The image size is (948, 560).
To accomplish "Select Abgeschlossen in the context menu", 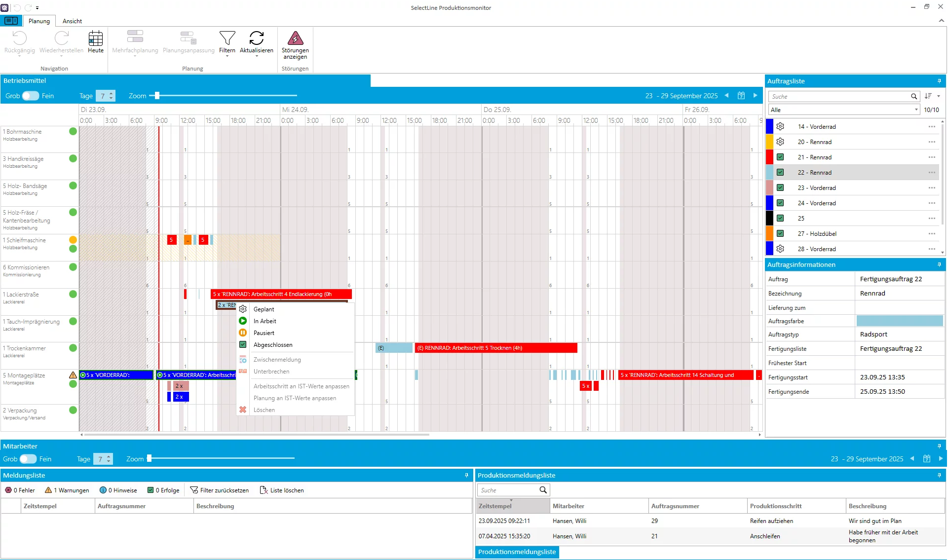I will tap(272, 345).
